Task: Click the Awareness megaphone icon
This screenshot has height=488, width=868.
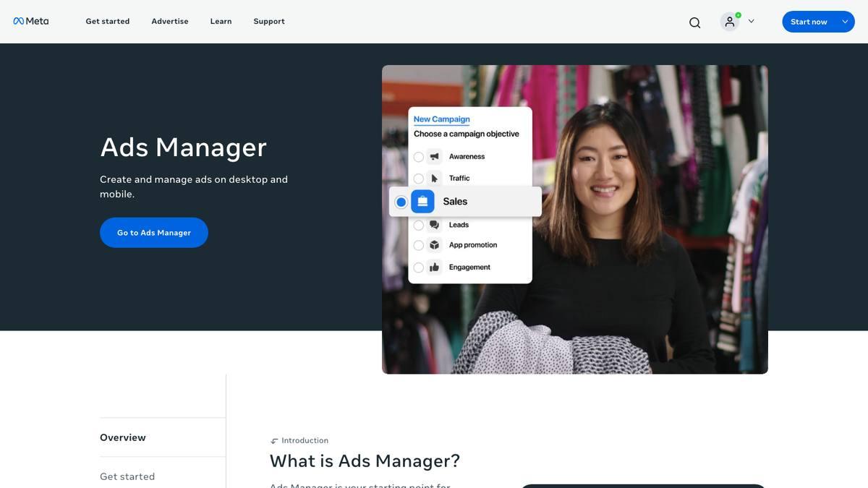Action: [x=435, y=156]
